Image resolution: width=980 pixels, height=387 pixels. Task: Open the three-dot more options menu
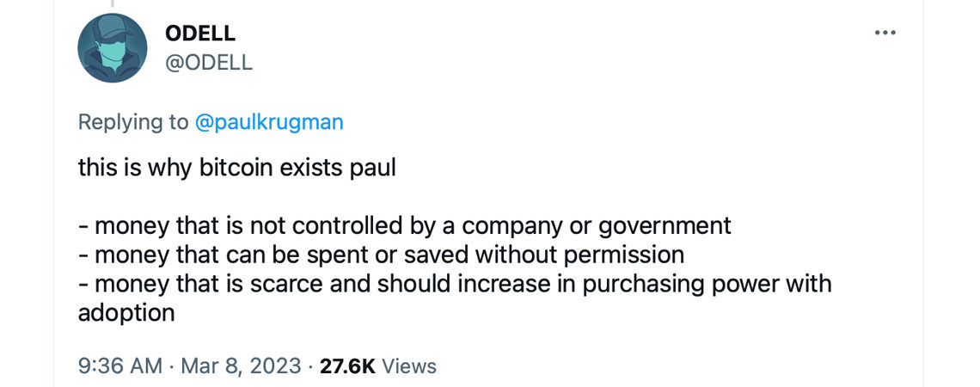click(x=885, y=33)
